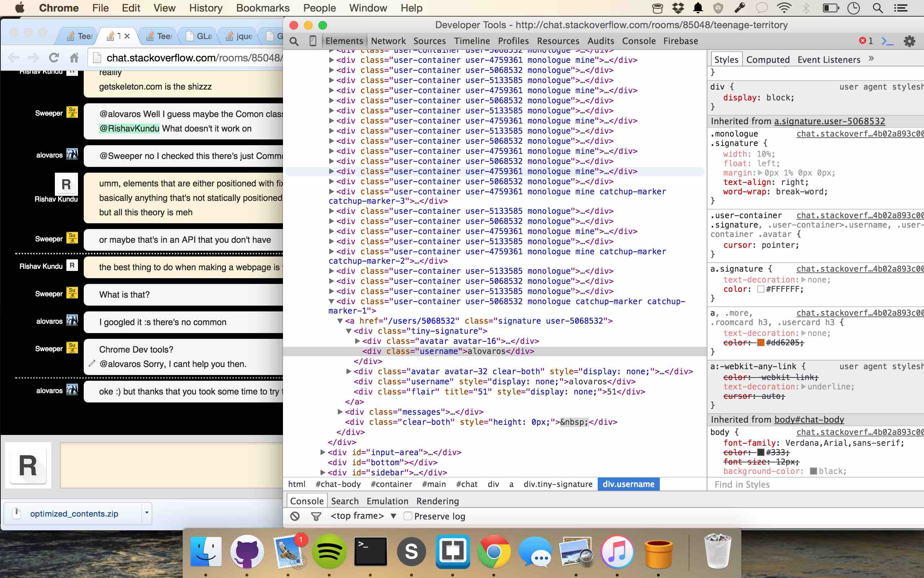The image size is (924, 578).
Task: Open stylesheet link beside .monologue .signature rule
Action: point(860,134)
